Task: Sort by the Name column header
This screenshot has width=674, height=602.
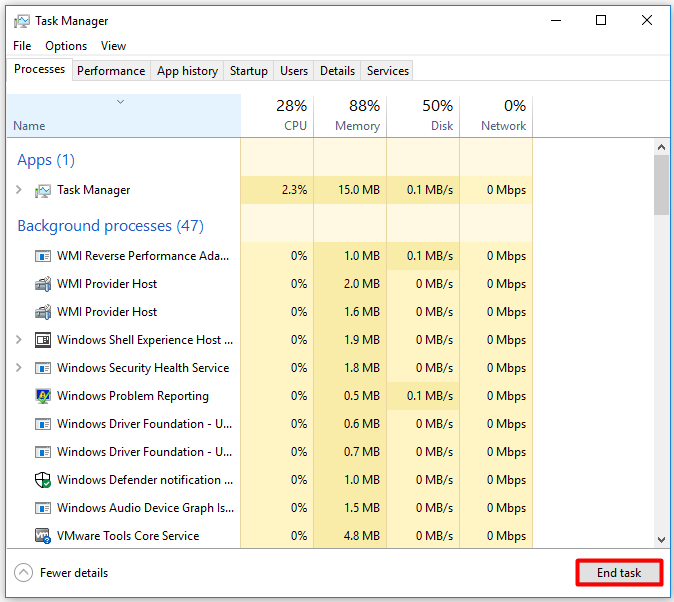Action: [x=124, y=116]
